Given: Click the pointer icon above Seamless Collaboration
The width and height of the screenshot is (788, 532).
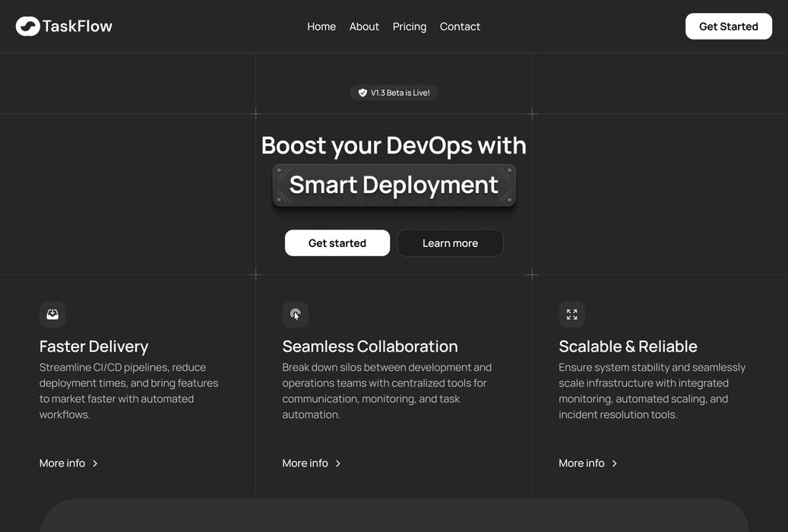Looking at the screenshot, I should tap(295, 314).
